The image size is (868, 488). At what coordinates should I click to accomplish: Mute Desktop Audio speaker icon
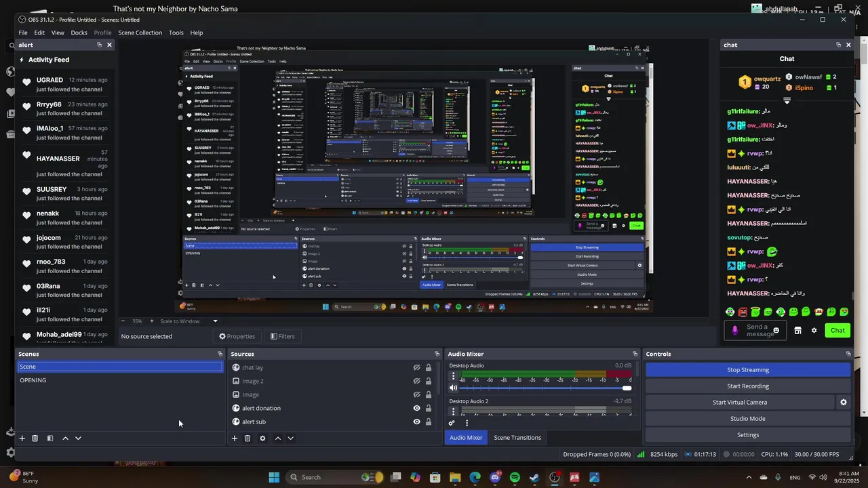point(454,388)
